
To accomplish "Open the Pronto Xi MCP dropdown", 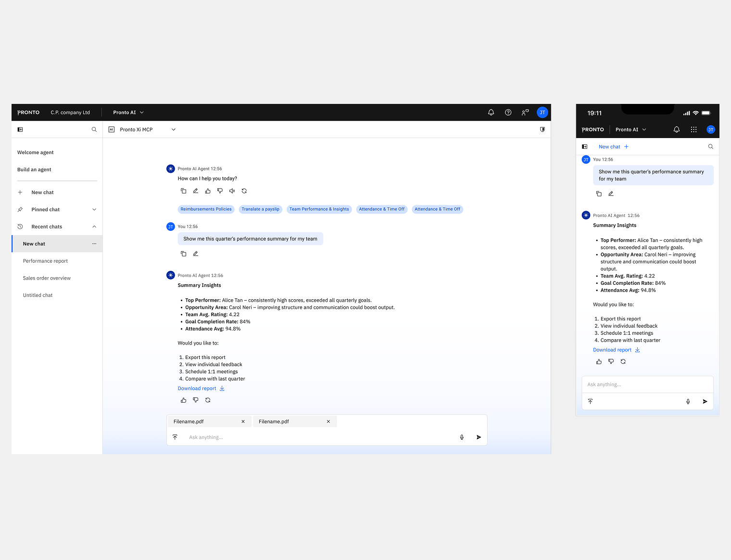I will tap(173, 129).
